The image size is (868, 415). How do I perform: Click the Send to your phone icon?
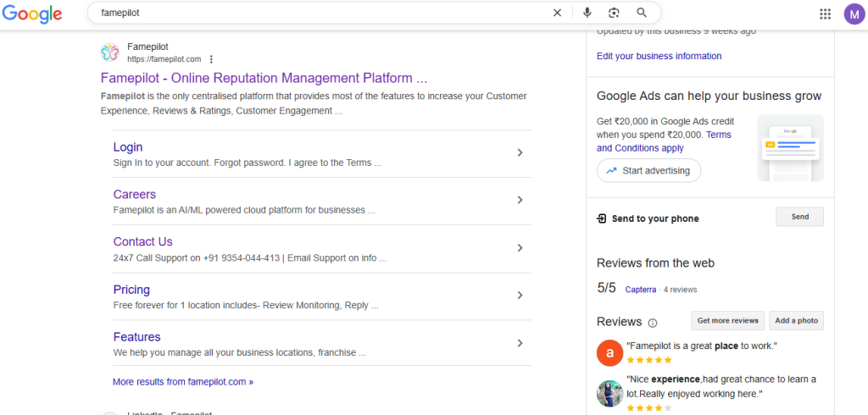[602, 219]
